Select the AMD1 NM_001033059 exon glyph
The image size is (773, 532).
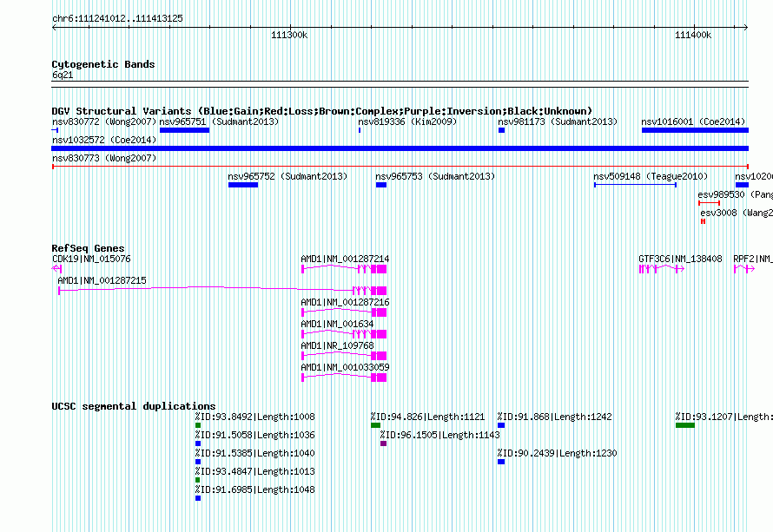344,378
